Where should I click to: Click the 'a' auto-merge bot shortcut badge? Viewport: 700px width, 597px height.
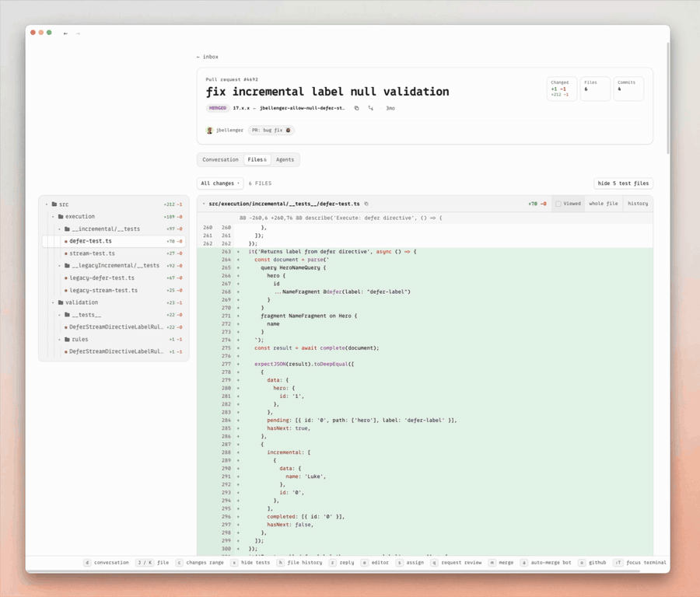coord(523,563)
